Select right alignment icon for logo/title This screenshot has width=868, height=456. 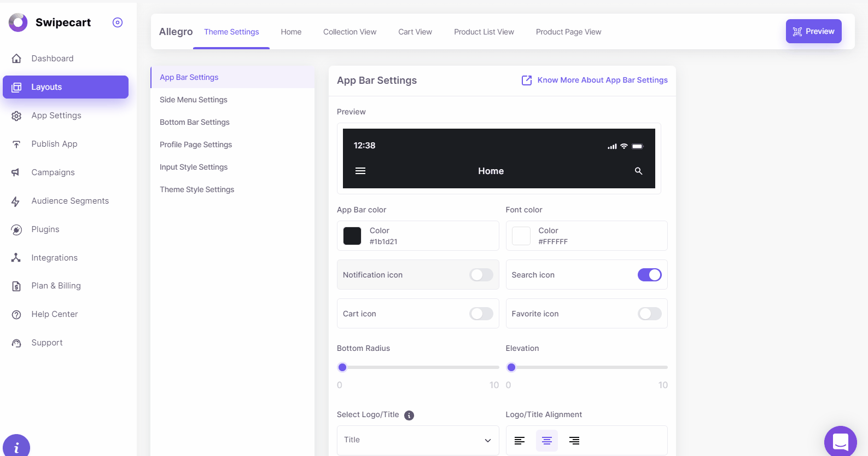574,441
